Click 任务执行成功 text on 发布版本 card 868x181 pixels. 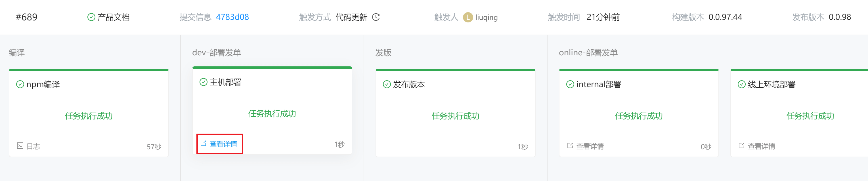(455, 116)
